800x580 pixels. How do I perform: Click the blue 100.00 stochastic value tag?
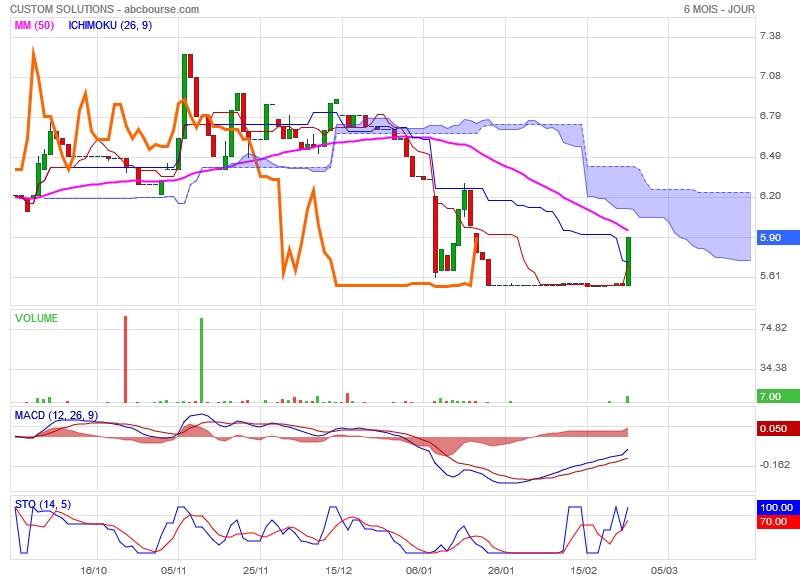tap(778, 507)
